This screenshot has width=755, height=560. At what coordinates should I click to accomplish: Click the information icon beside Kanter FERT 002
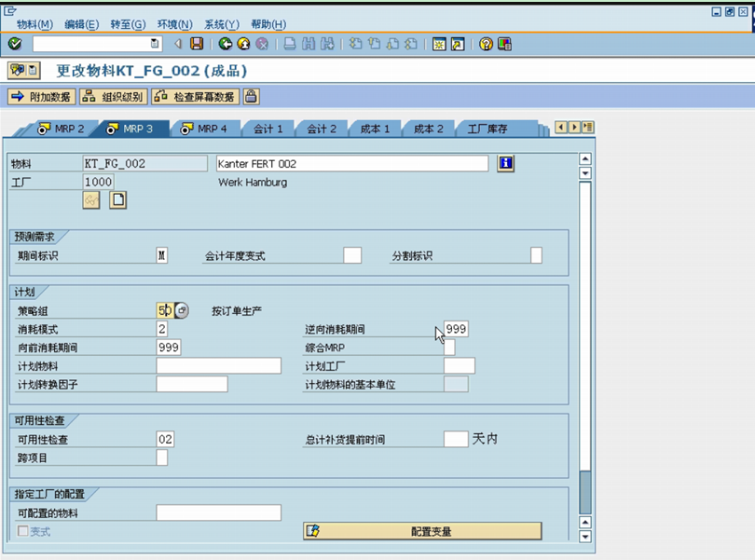pyautogui.click(x=504, y=163)
